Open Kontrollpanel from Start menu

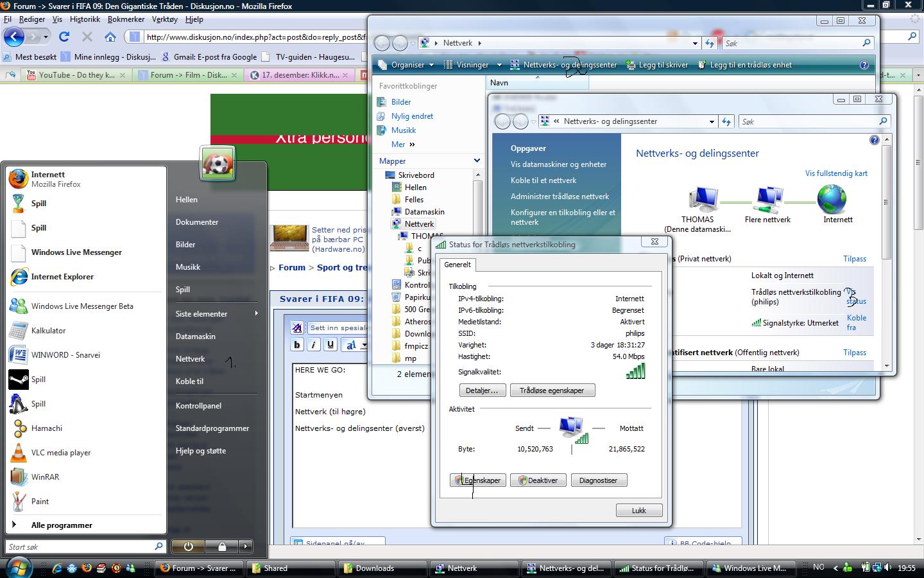pyautogui.click(x=198, y=406)
